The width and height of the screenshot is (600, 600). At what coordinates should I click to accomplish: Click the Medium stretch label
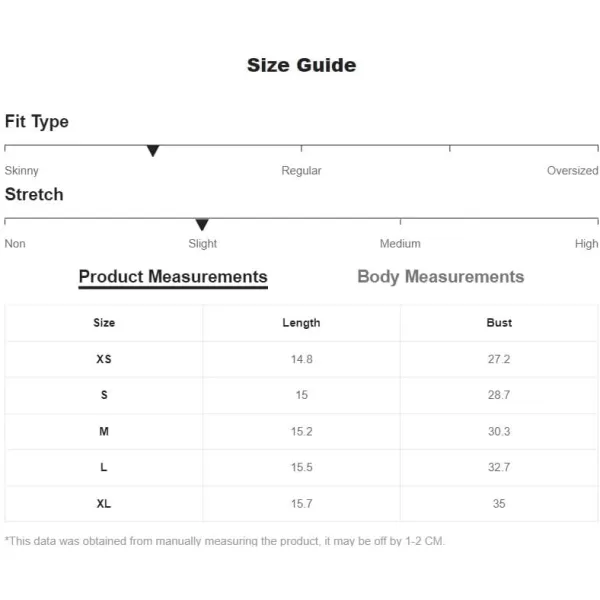pyautogui.click(x=400, y=244)
